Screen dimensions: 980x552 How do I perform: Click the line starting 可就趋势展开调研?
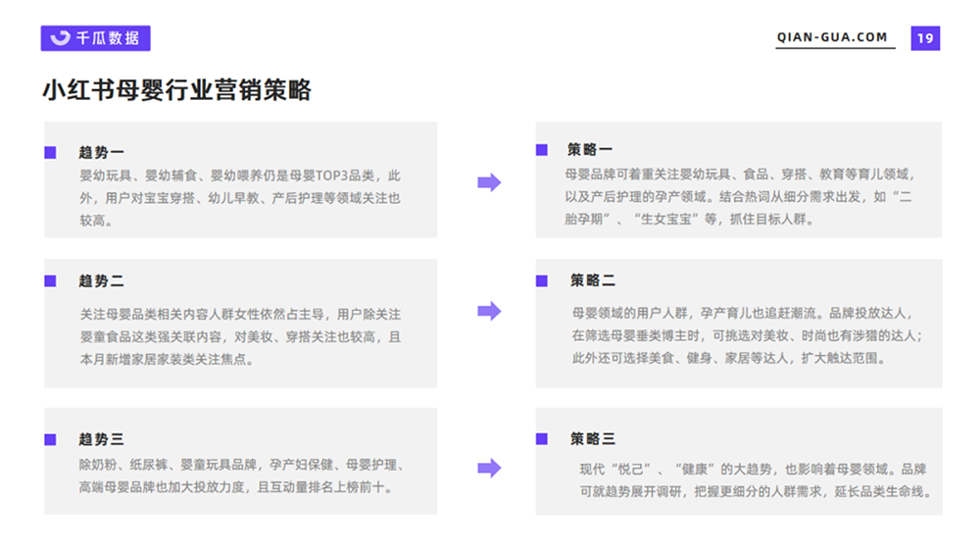point(757,492)
